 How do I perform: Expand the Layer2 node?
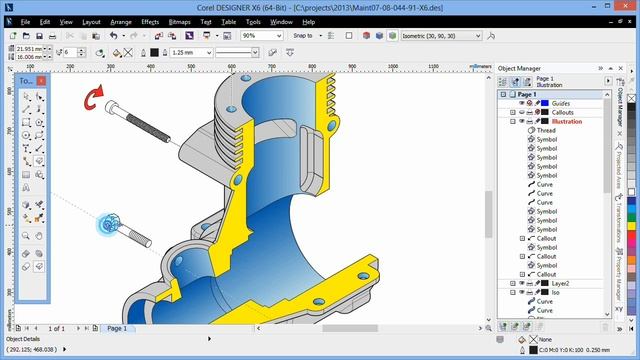[x=513, y=283]
